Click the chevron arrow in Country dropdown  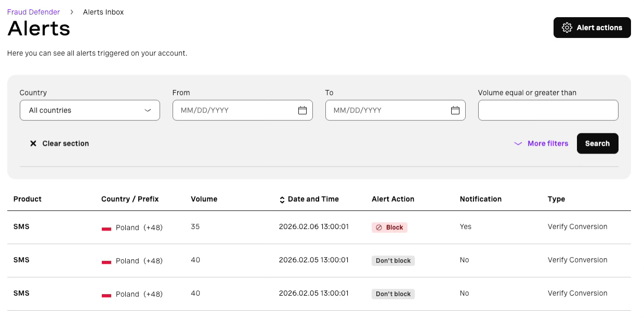pos(148,110)
